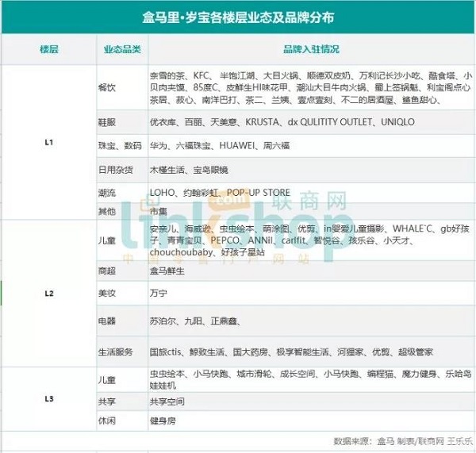The width and height of the screenshot is (476, 453).
Task: Select the 共享 category cell
Action: tap(122, 401)
